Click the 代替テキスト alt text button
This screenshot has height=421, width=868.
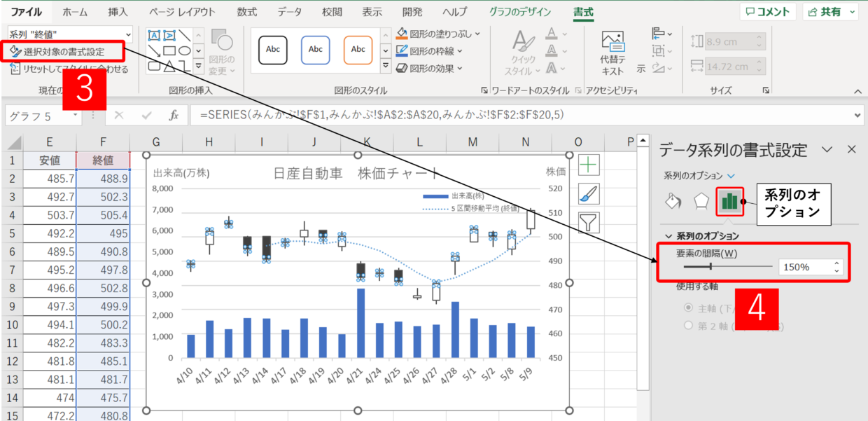click(612, 54)
